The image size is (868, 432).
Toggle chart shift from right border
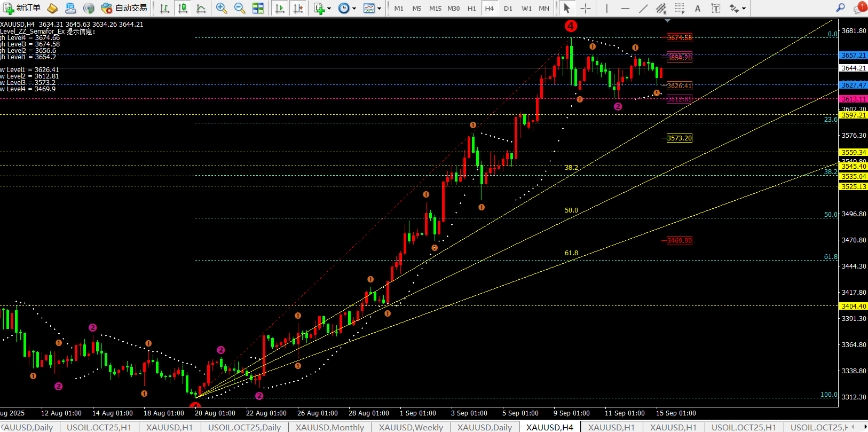(298, 8)
